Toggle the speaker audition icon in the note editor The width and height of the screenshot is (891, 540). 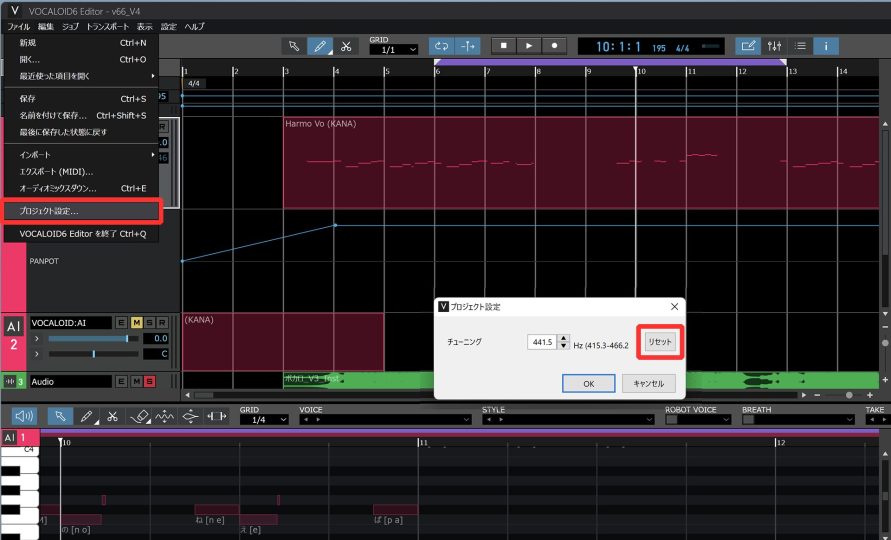(24, 416)
